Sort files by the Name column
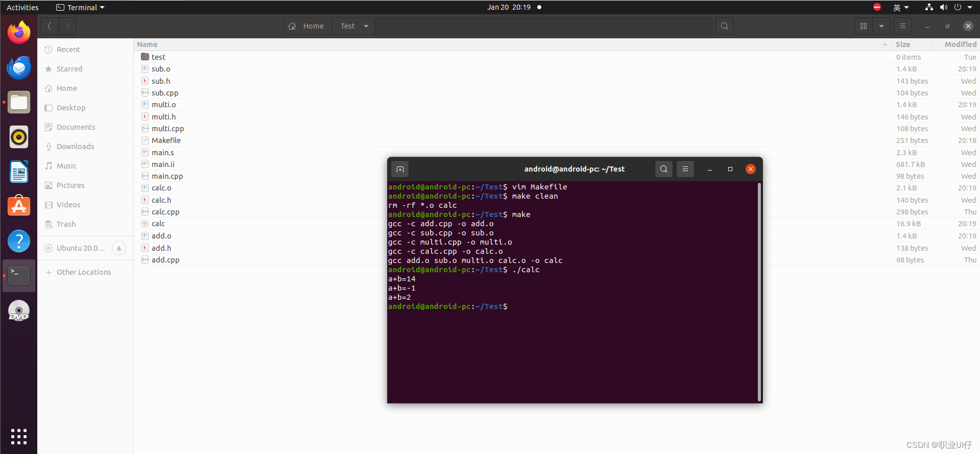 [513, 44]
